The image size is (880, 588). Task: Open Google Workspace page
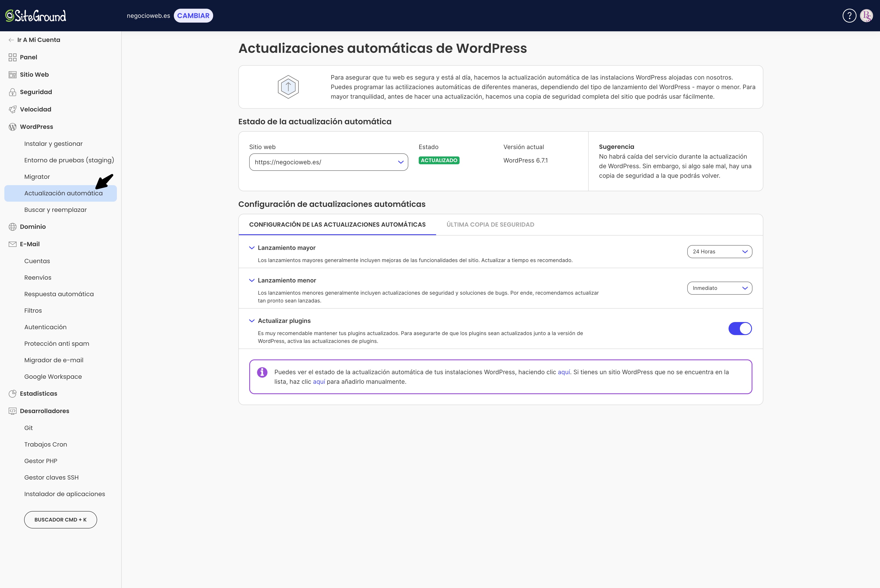(x=53, y=377)
